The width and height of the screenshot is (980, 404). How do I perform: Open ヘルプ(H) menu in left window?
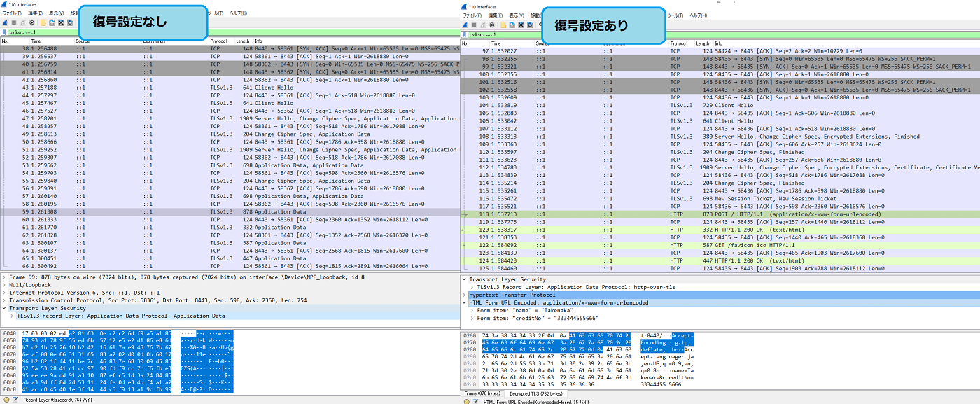[238, 13]
